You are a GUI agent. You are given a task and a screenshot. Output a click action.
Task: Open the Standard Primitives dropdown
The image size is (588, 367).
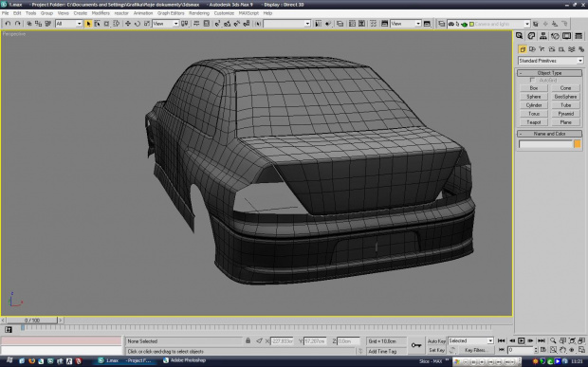click(550, 61)
